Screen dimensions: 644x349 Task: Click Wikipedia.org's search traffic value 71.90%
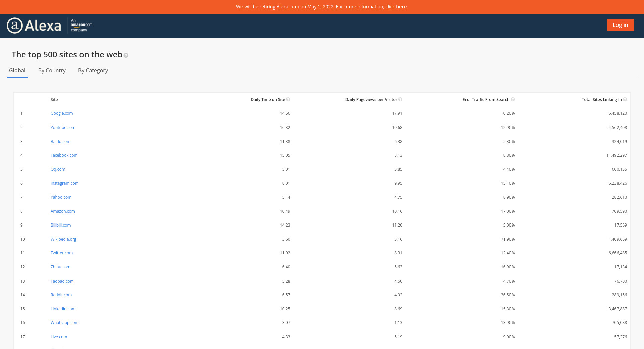tap(508, 239)
